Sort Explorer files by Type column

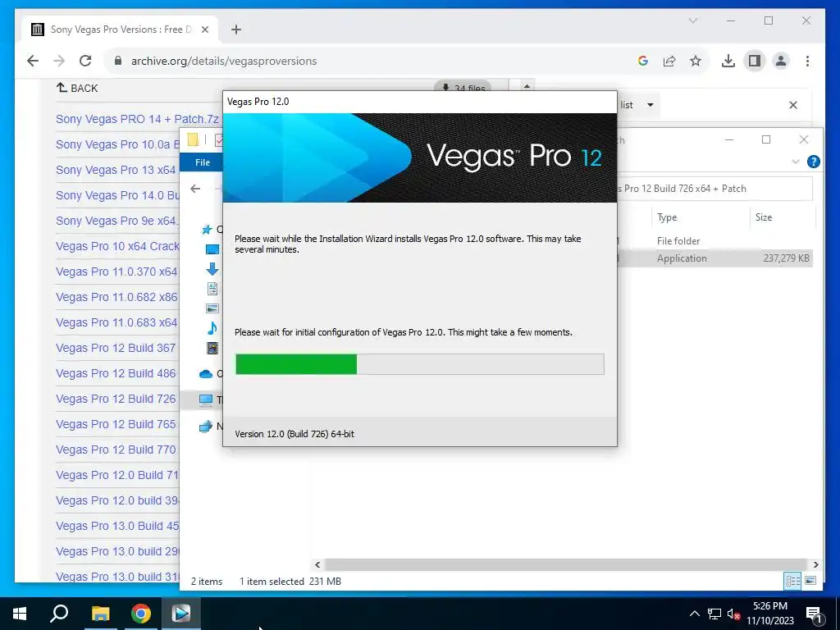[x=667, y=217]
